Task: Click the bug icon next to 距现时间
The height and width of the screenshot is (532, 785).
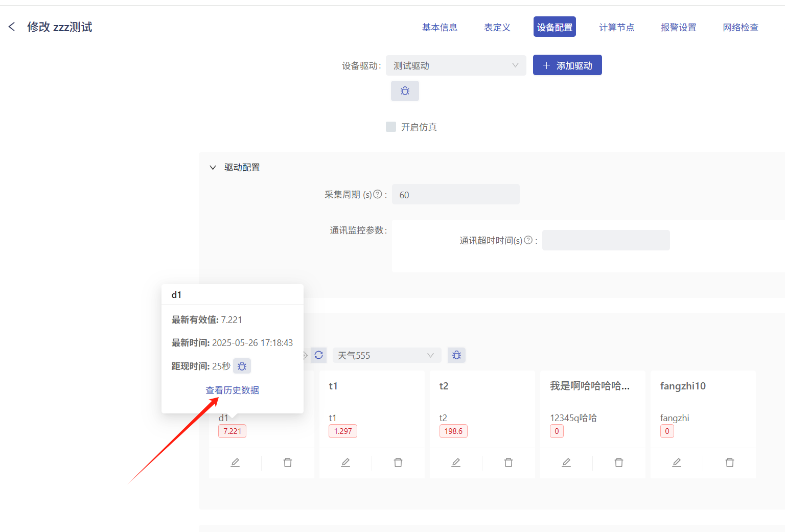Action: click(242, 366)
